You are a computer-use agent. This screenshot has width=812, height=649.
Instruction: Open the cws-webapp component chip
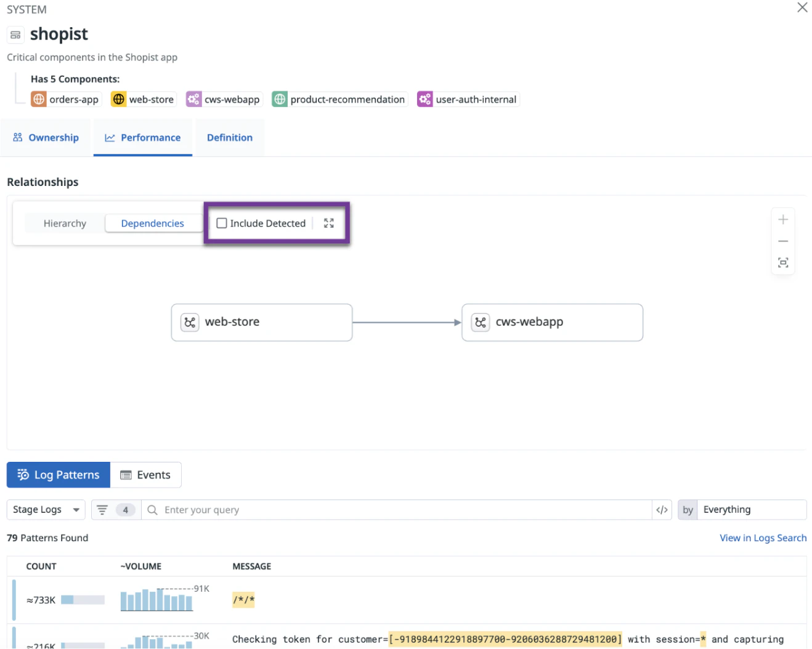224,99
